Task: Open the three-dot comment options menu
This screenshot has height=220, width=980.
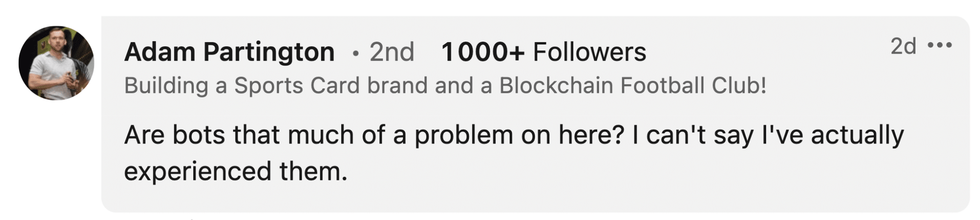Action: point(940,46)
